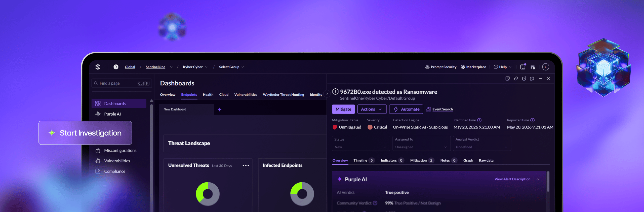Switch to the dashboard Overview tab
The width and height of the screenshot is (644, 212).
tap(168, 95)
